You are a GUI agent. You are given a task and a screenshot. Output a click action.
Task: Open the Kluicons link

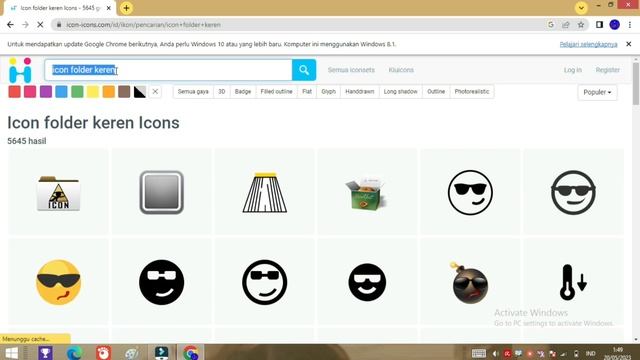coord(401,70)
